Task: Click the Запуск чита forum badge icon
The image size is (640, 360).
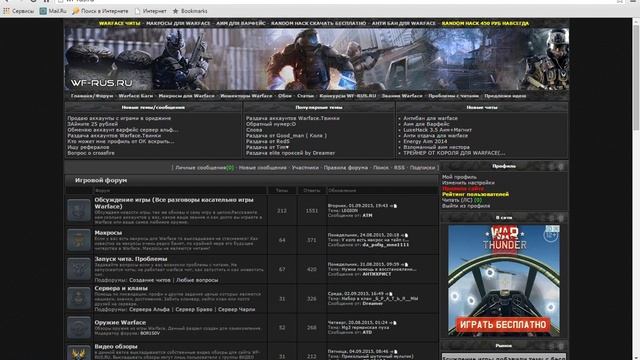Action: 79,269
